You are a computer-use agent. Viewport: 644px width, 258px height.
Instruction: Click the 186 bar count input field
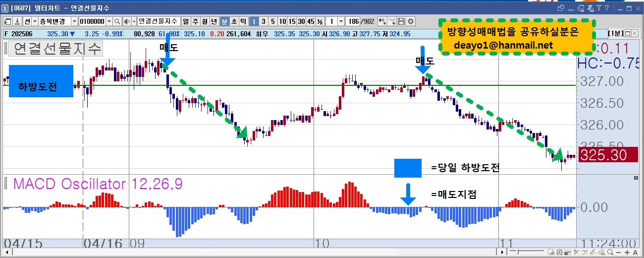pos(353,21)
